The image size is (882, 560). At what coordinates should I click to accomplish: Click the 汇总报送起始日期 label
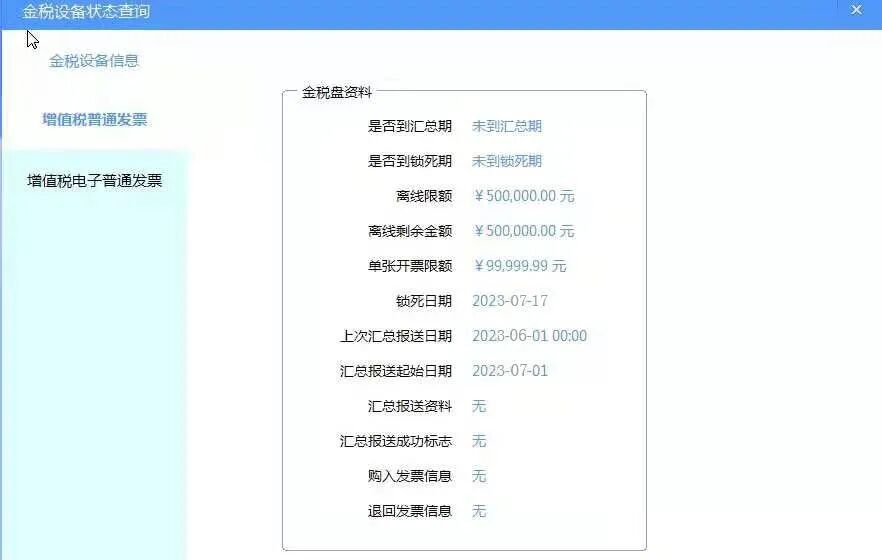point(396,371)
